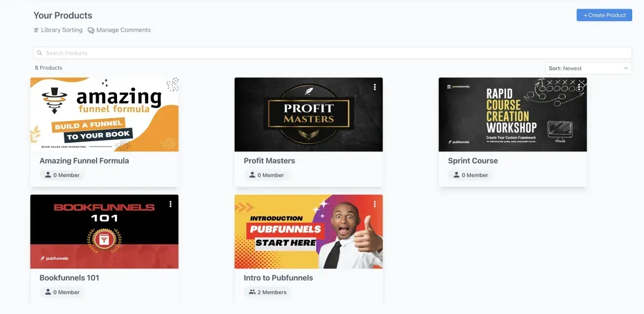644x314 pixels.
Task: Click the Create Product button
Action: click(604, 15)
